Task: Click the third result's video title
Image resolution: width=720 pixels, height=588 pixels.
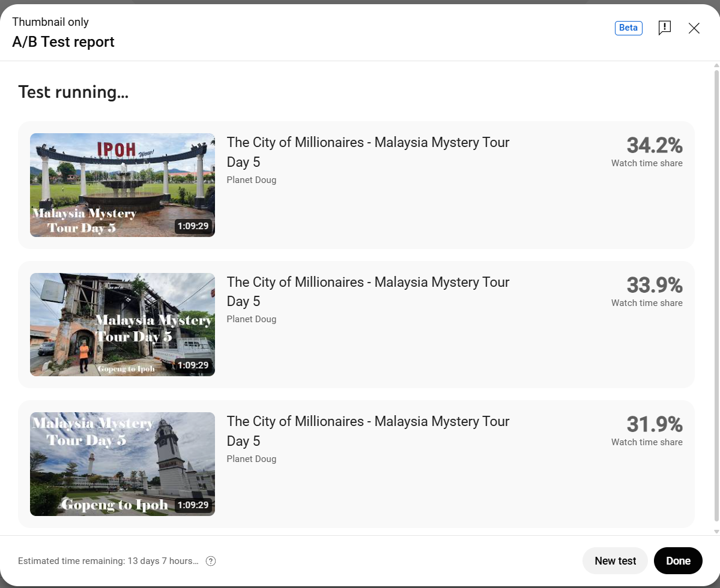Action: coord(368,431)
